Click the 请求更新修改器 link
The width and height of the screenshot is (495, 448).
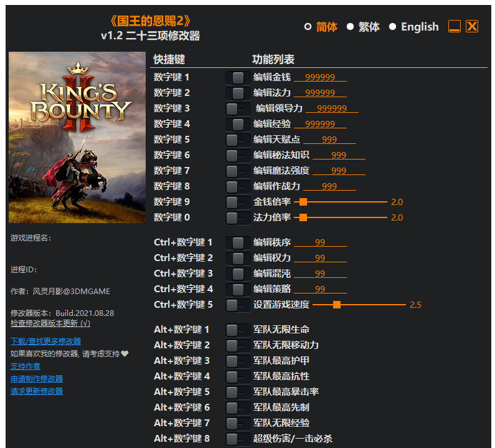pyautogui.click(x=37, y=391)
